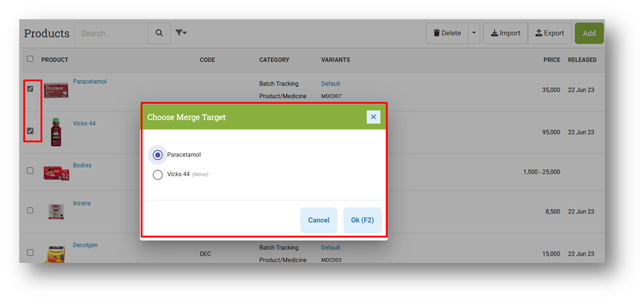The width and height of the screenshot is (644, 302).
Task: Open Decolgen's Default variant link
Action: (x=330, y=248)
